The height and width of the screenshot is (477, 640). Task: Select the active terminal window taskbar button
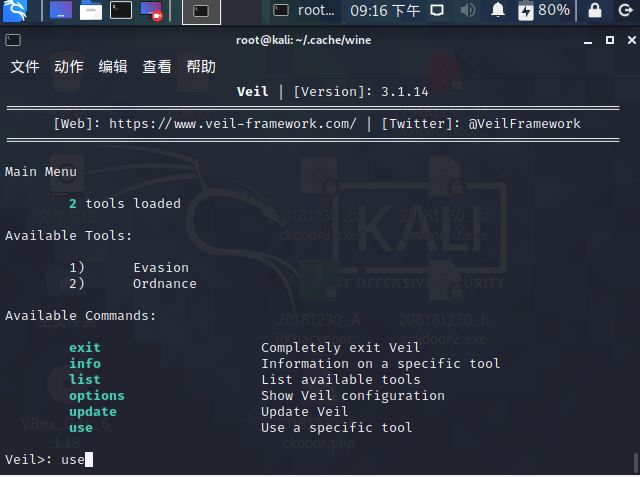click(x=201, y=11)
